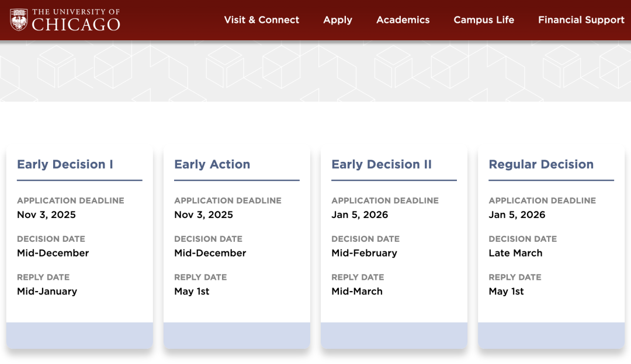This screenshot has width=631, height=364.
Task: Open the Apply menu
Action: [338, 20]
